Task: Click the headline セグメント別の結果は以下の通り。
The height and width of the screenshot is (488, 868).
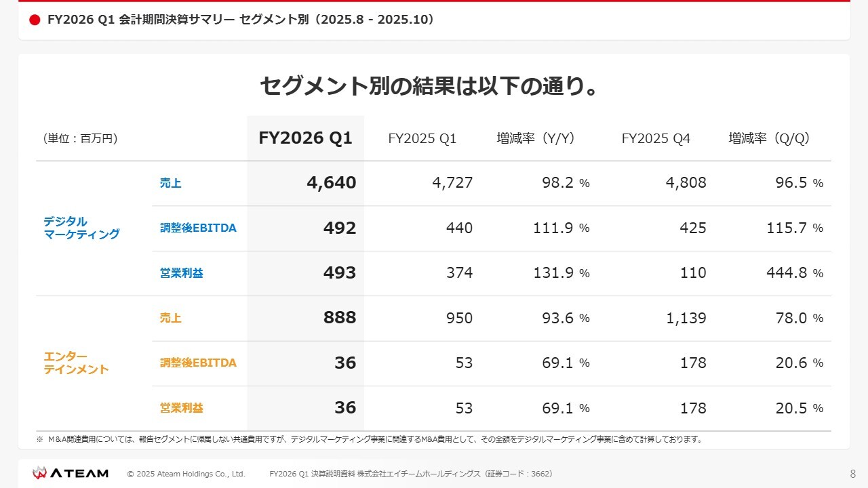Action: click(433, 87)
